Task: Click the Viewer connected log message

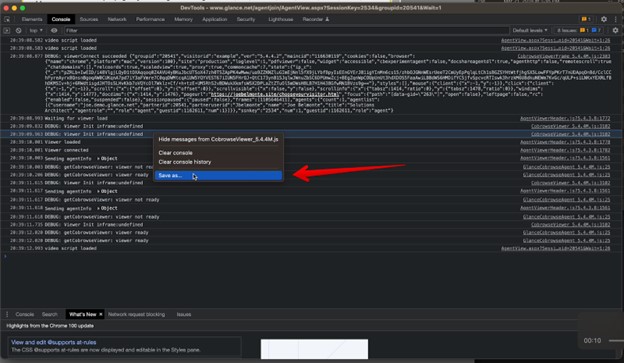Action: [66, 150]
